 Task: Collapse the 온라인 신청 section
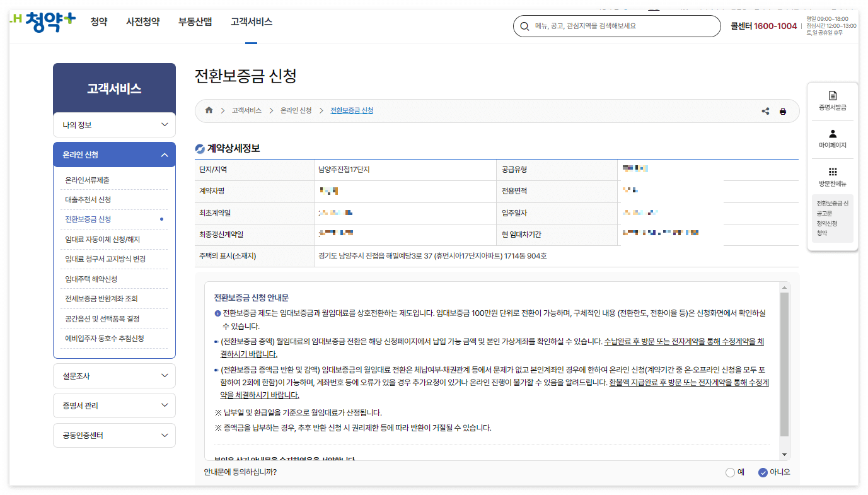114,154
